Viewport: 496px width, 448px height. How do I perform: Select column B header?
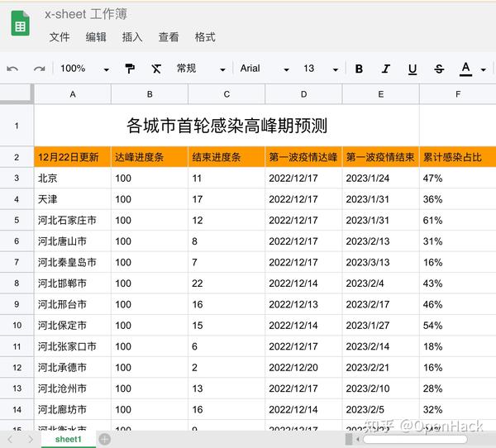click(150, 94)
